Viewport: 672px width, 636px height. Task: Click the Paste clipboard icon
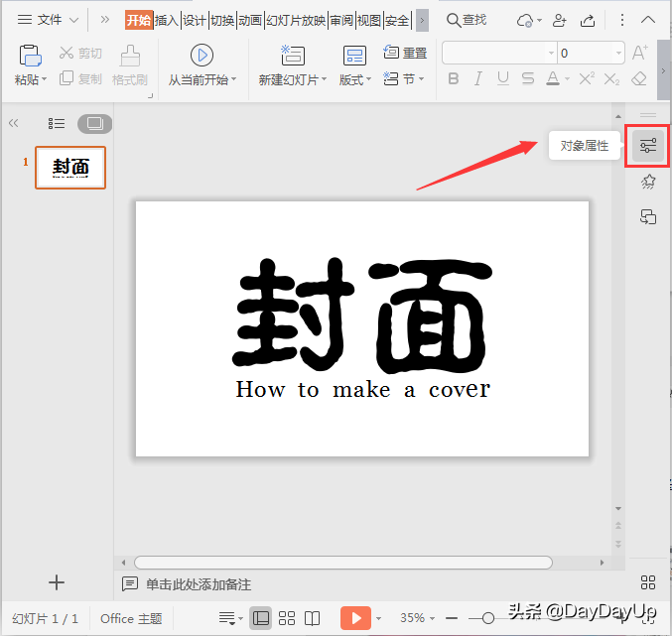click(x=30, y=56)
